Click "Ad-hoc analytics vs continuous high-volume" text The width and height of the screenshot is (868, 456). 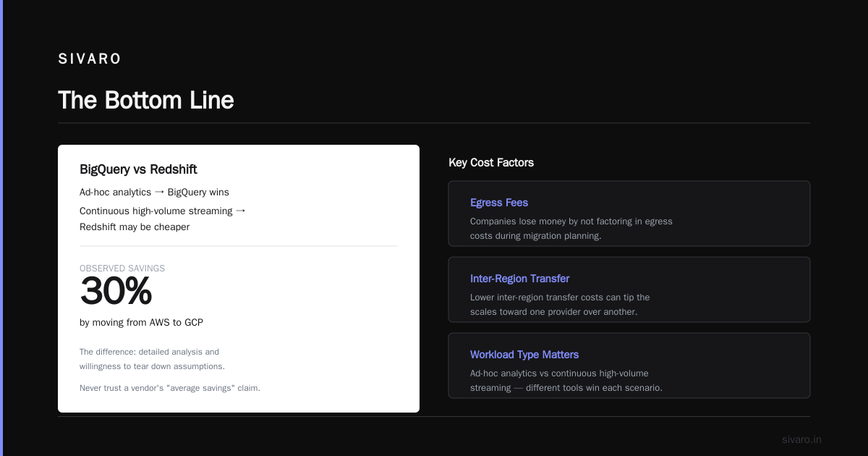click(559, 373)
